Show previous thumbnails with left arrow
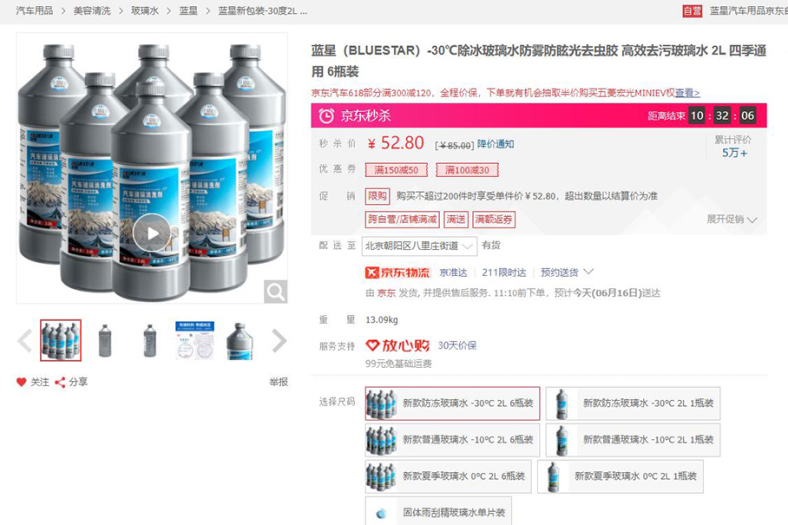 coord(25,341)
